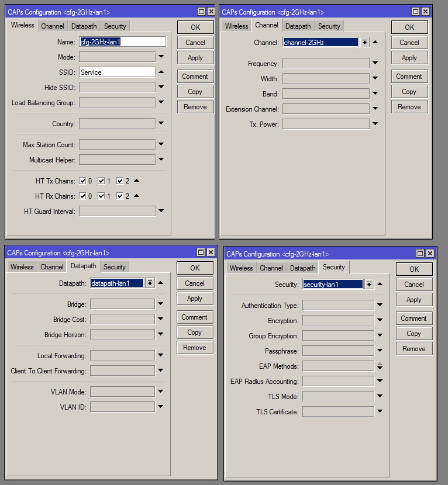Expand the Load Balancing Group field

click(161, 102)
